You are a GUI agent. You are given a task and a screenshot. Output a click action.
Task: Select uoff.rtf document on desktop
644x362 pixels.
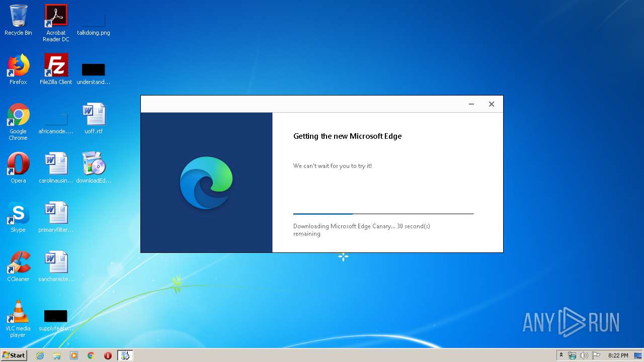[x=94, y=119]
